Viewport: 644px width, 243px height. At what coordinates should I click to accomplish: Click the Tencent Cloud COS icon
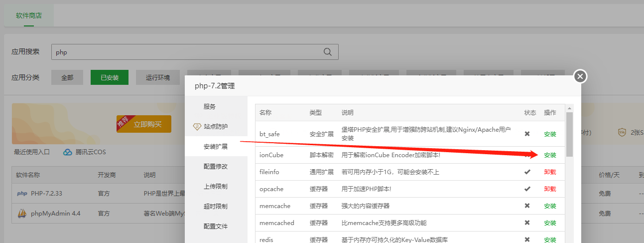click(68, 152)
